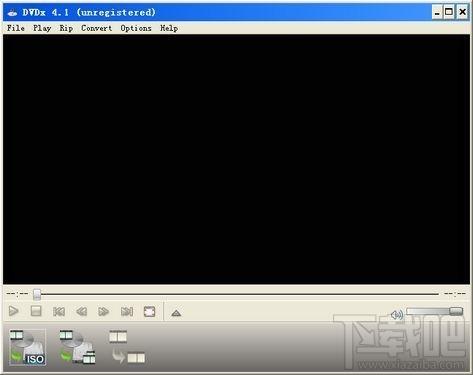Viewport: 473px width, 375px height.
Task: Click the seek bar thumb
Action: pyautogui.click(x=37, y=294)
